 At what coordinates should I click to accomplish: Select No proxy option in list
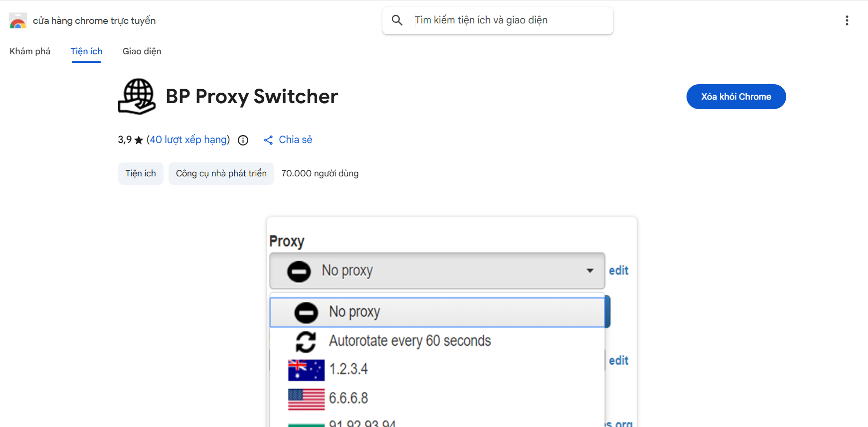[x=354, y=312]
